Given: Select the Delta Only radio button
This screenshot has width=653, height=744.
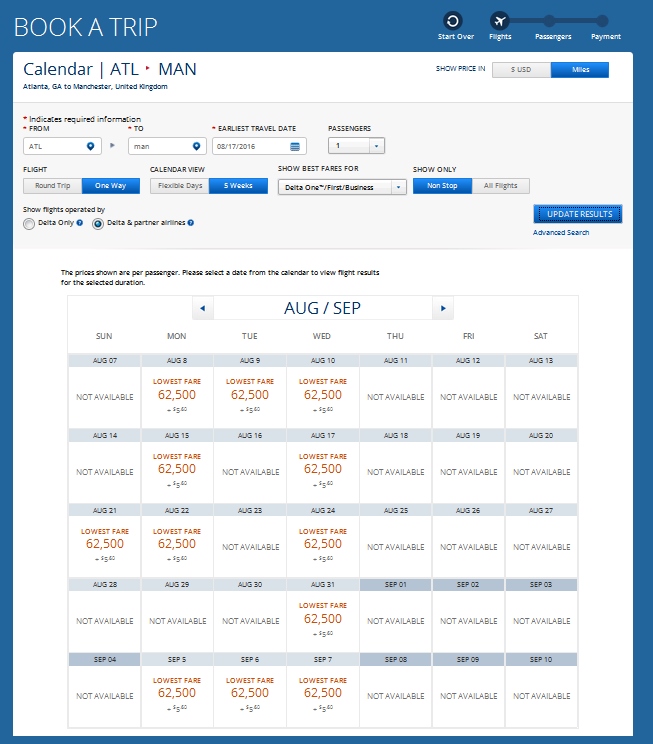Looking at the screenshot, I should point(29,224).
